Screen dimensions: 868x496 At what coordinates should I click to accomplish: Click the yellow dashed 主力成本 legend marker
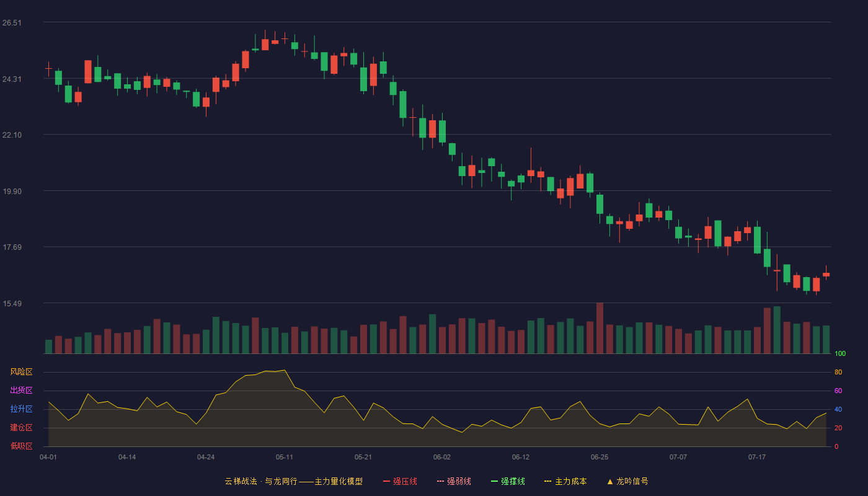click(x=548, y=481)
